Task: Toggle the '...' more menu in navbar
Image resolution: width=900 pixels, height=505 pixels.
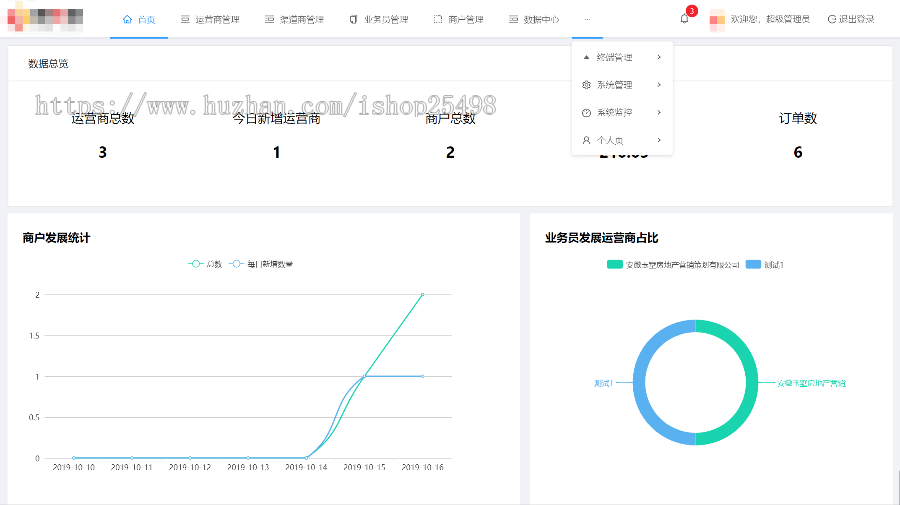Action: coord(587,20)
